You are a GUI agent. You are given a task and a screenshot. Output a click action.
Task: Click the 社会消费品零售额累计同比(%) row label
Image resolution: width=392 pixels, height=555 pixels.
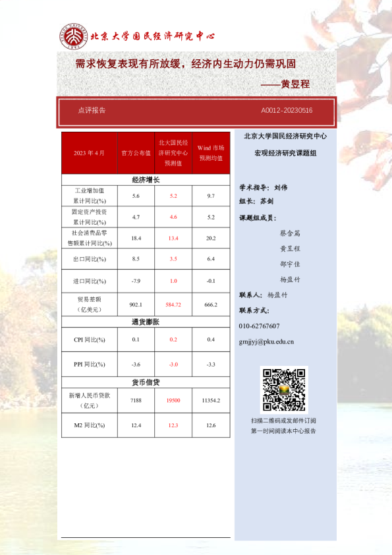coord(90,238)
